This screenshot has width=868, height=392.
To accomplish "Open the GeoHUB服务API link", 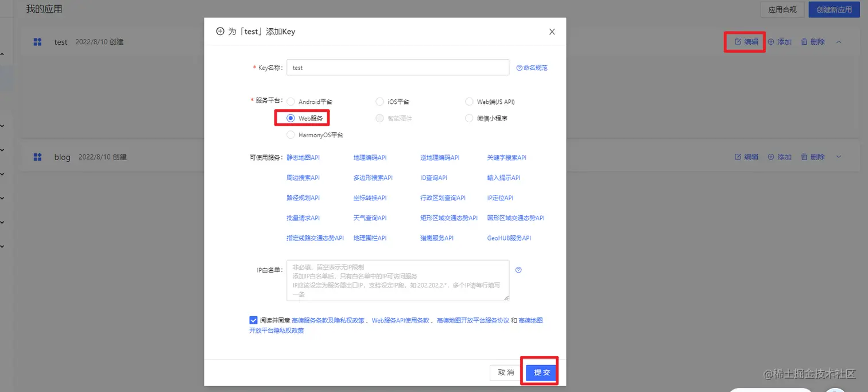I will (x=509, y=238).
